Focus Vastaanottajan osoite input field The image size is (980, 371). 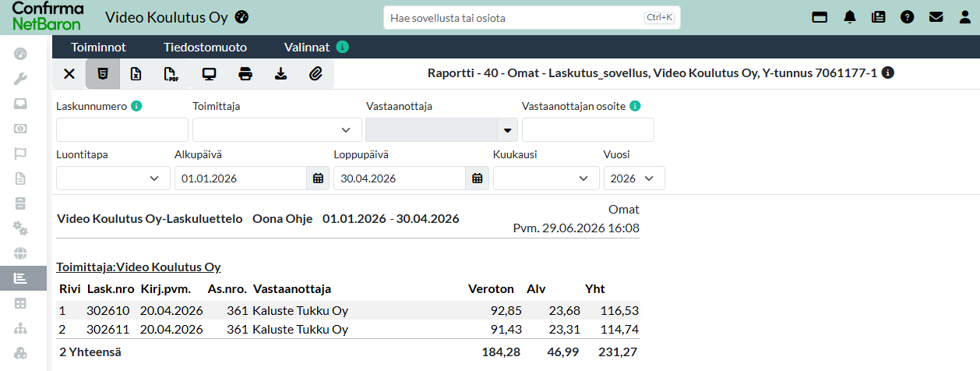coord(588,129)
